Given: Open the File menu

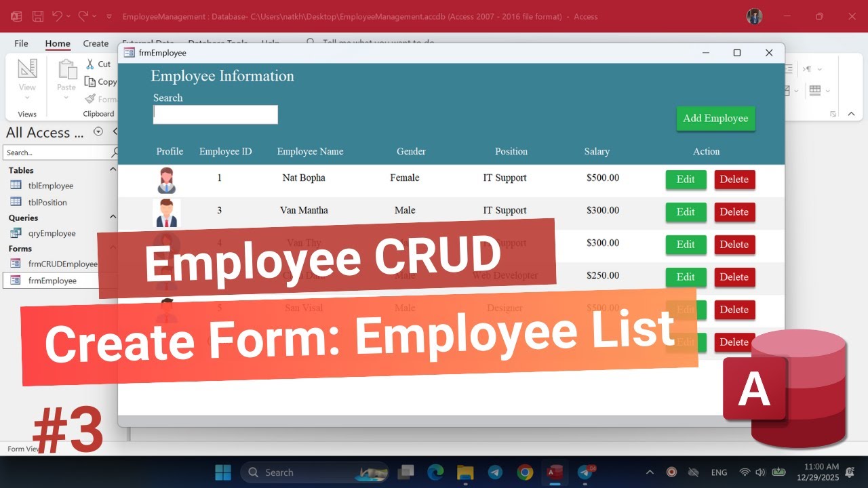Looking at the screenshot, I should click(21, 43).
